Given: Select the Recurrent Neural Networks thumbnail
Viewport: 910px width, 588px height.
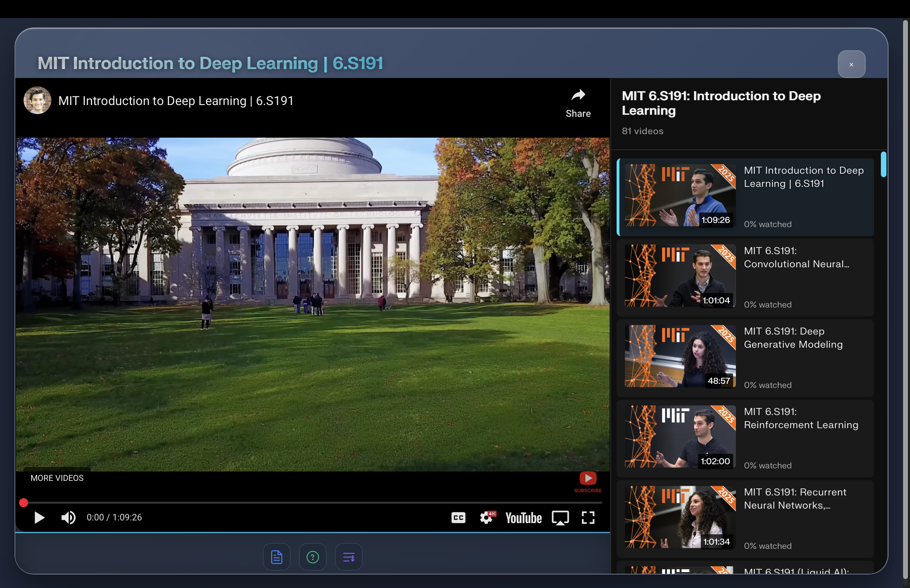Looking at the screenshot, I should 680,517.
